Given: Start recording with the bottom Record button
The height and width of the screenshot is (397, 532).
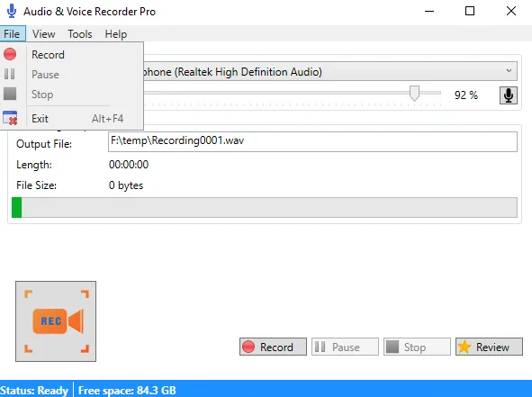Looking at the screenshot, I should click(x=273, y=347).
